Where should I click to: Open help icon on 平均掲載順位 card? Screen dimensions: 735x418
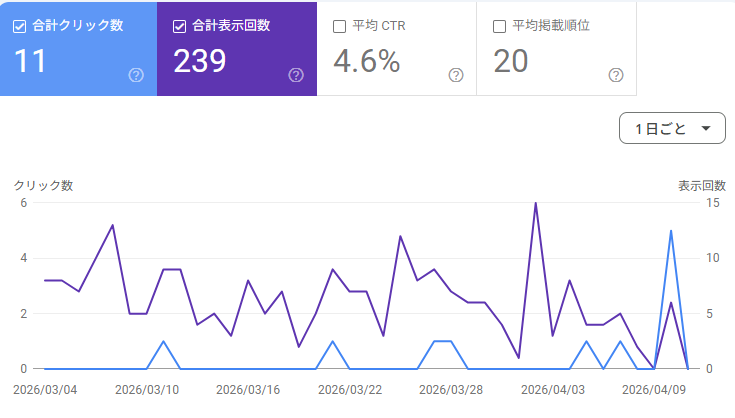615,75
